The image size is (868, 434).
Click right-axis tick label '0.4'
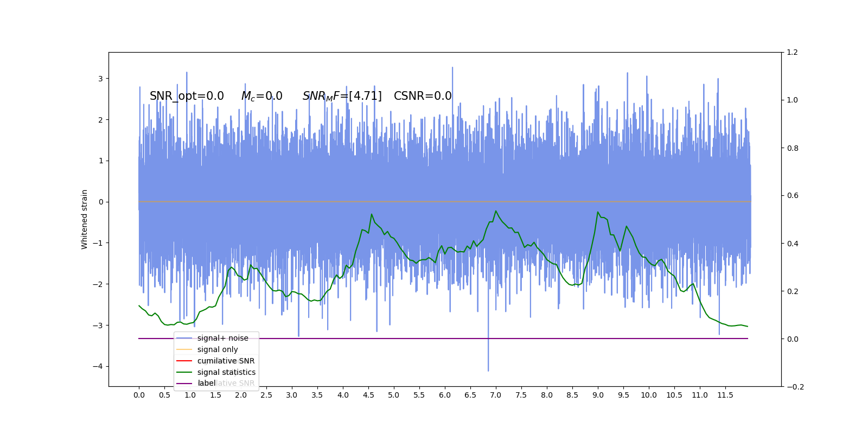pyautogui.click(x=793, y=244)
